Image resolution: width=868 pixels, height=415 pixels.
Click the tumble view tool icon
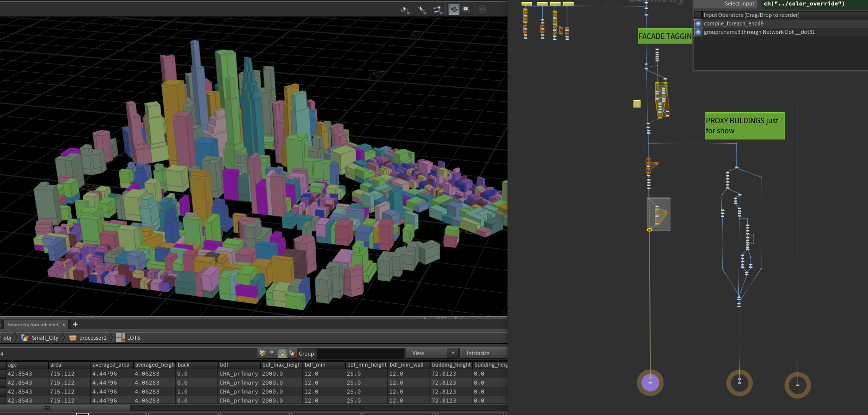(405, 9)
